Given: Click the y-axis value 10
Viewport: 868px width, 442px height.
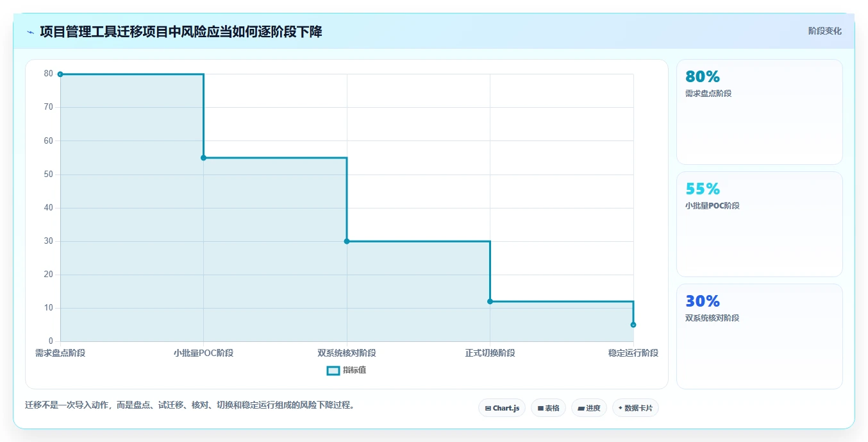Looking at the screenshot, I should (49, 308).
